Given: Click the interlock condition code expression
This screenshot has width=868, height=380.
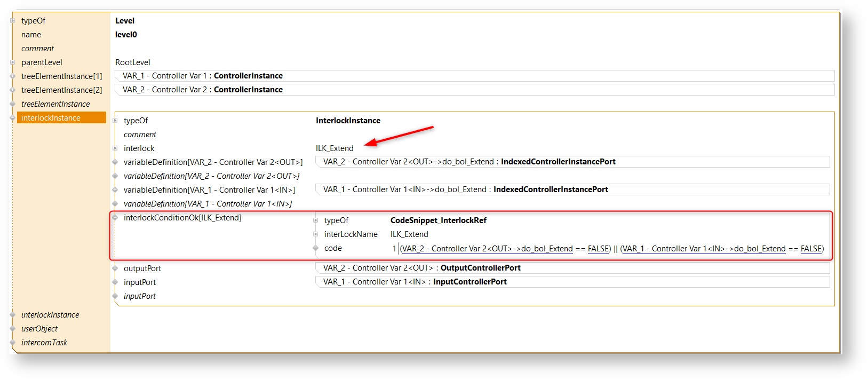Looking at the screenshot, I should [x=611, y=249].
